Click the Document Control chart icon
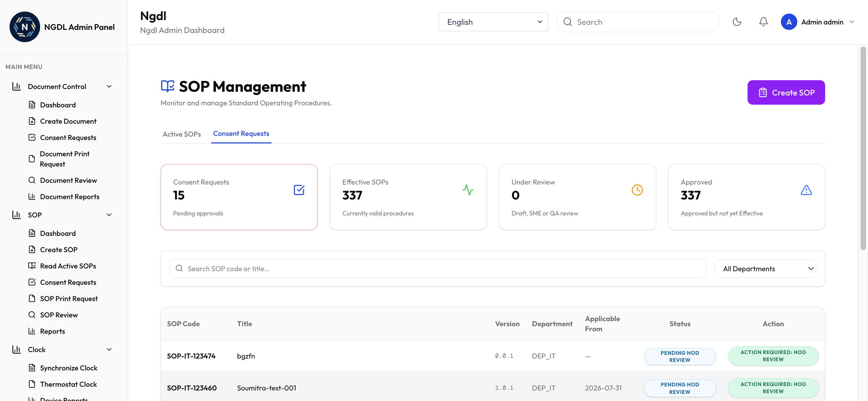Screen dimensions: 868x401 pyautogui.click(x=16, y=86)
